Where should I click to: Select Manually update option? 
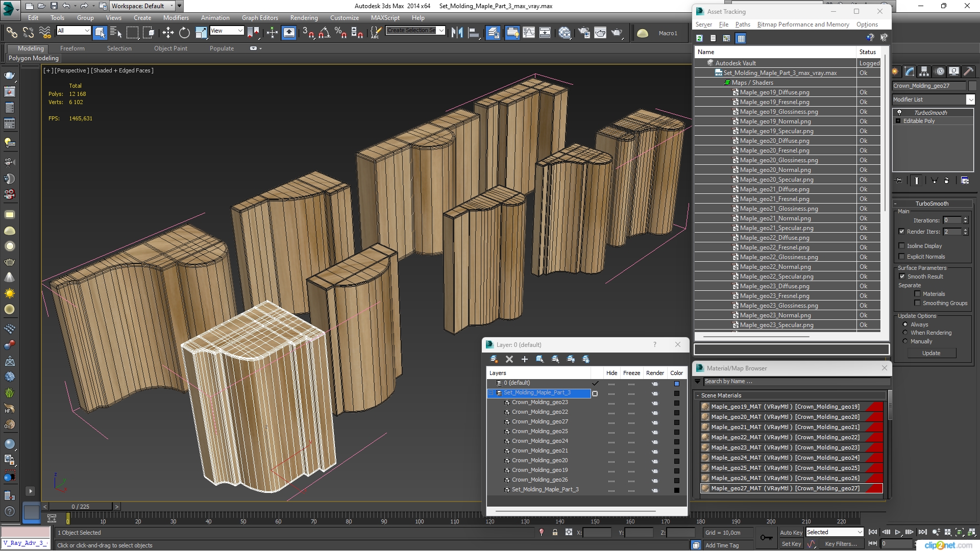(x=905, y=341)
